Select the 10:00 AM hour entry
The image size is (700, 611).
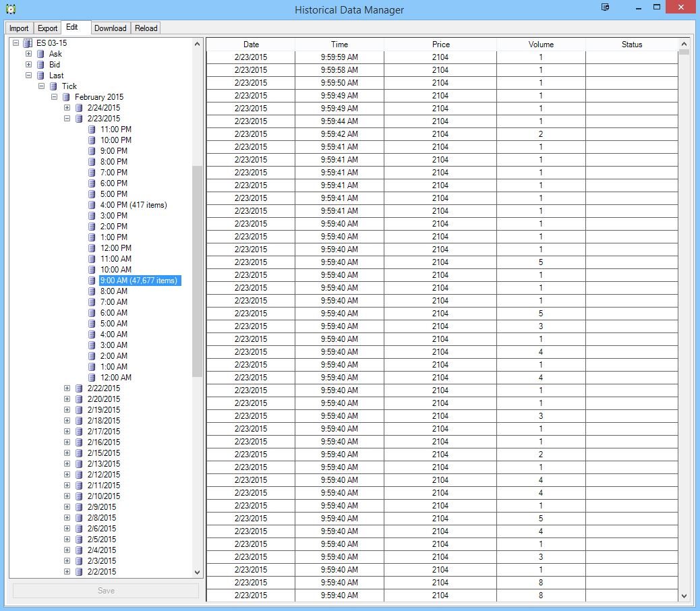pyautogui.click(x=115, y=270)
